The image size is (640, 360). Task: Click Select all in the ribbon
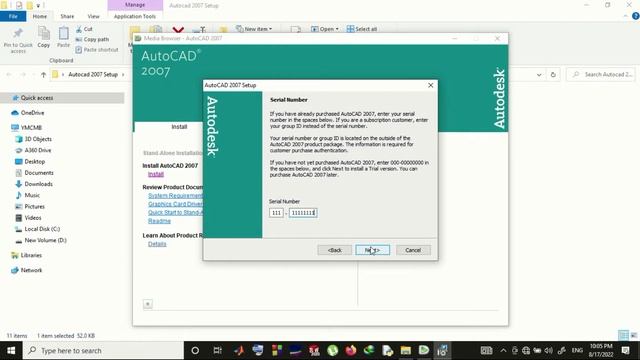click(362, 29)
